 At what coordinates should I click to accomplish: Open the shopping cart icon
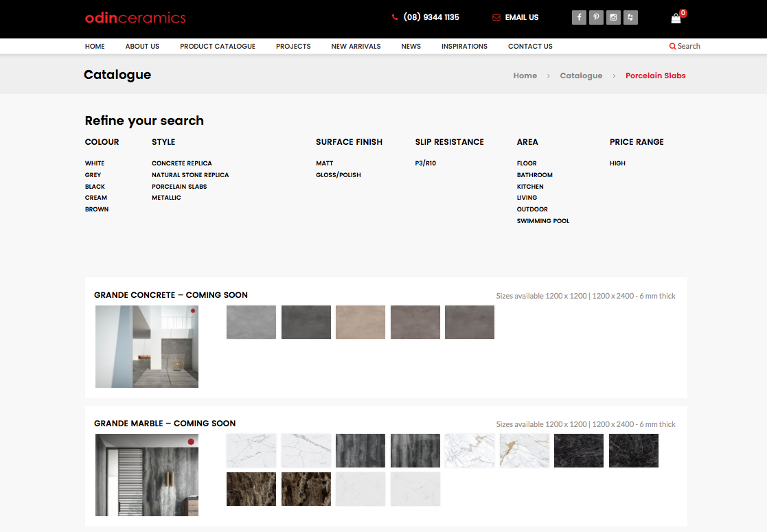[676, 18]
